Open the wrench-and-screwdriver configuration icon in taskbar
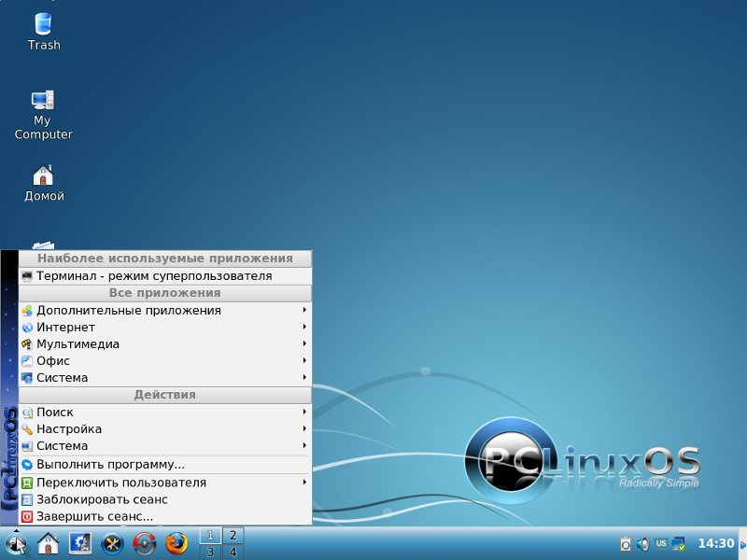This screenshot has width=747, height=560. [x=112, y=542]
